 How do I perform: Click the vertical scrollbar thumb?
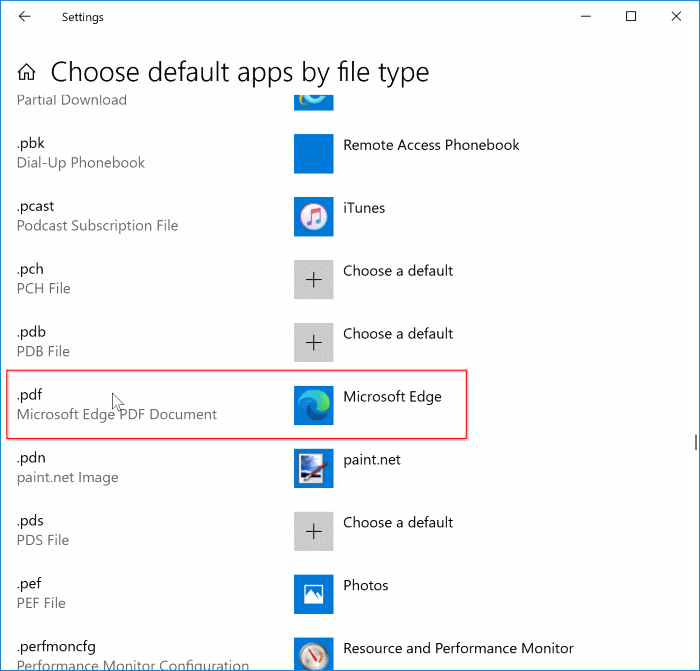pyautogui.click(x=696, y=442)
